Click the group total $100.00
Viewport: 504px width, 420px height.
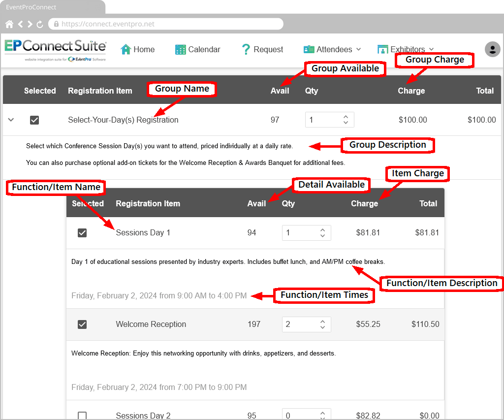point(481,120)
